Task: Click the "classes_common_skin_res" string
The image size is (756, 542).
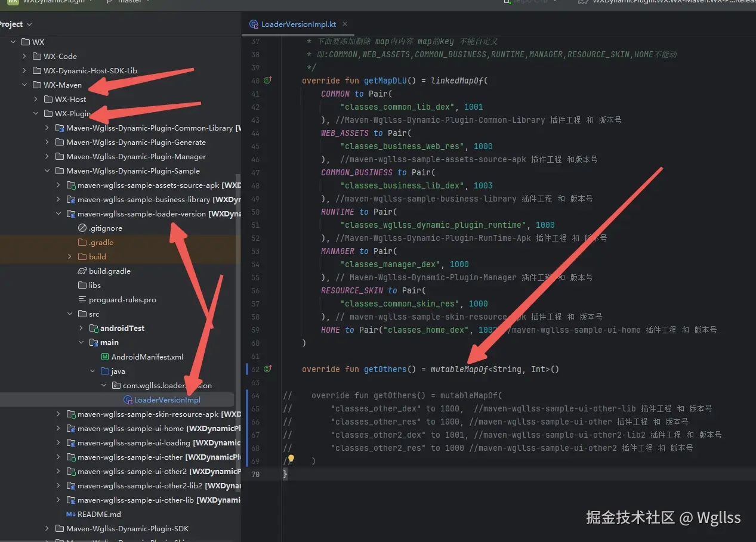Action: click(x=400, y=303)
